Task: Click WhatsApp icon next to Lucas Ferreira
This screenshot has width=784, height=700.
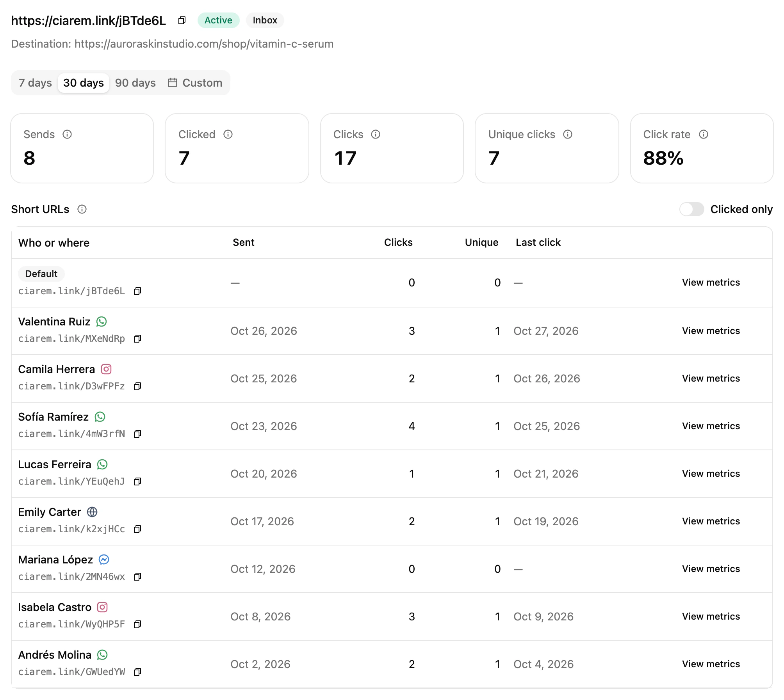Action: pos(102,464)
